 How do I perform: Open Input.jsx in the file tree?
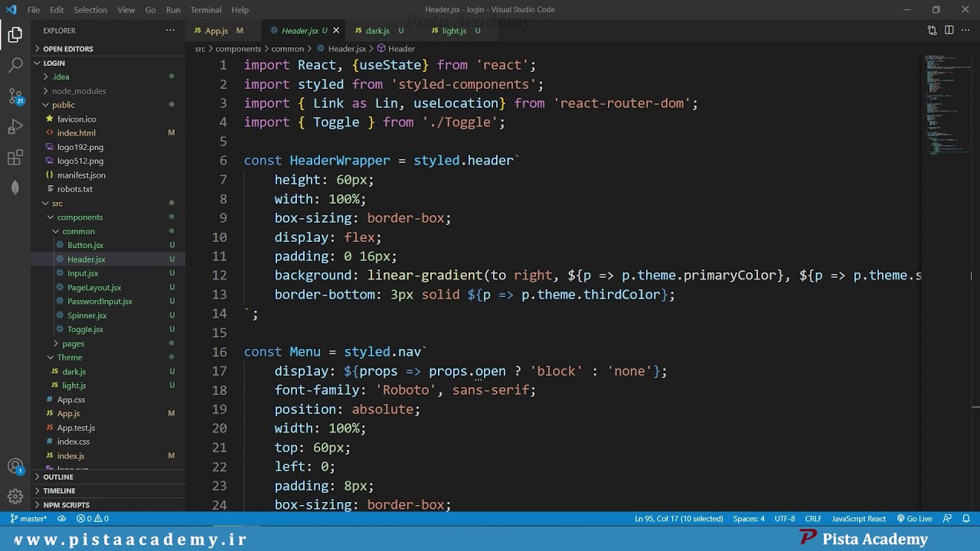coord(108,273)
